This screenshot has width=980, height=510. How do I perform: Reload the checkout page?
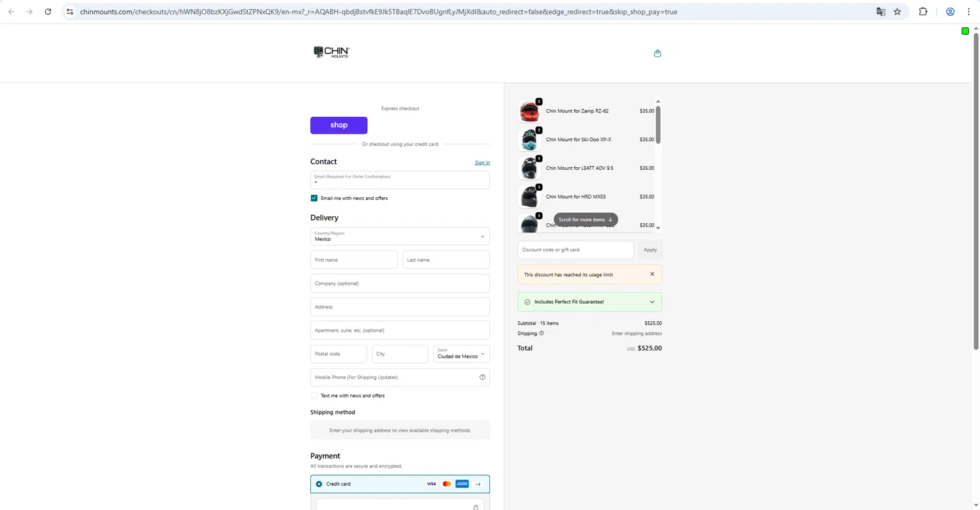point(48,12)
